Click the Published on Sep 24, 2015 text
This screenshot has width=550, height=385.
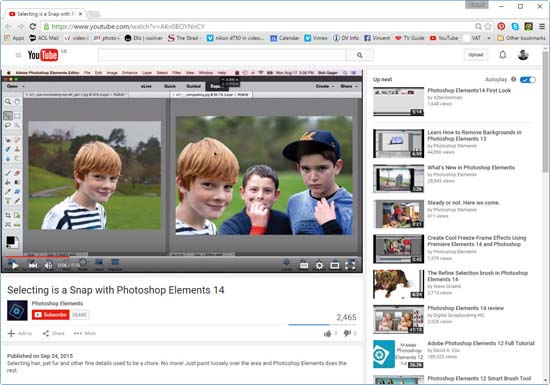40,356
